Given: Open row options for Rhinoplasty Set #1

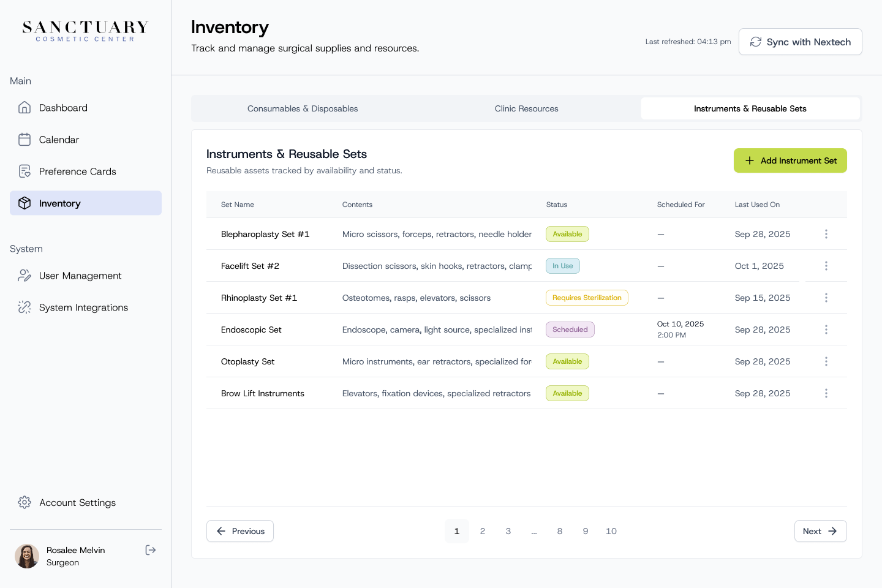Looking at the screenshot, I should click(826, 298).
